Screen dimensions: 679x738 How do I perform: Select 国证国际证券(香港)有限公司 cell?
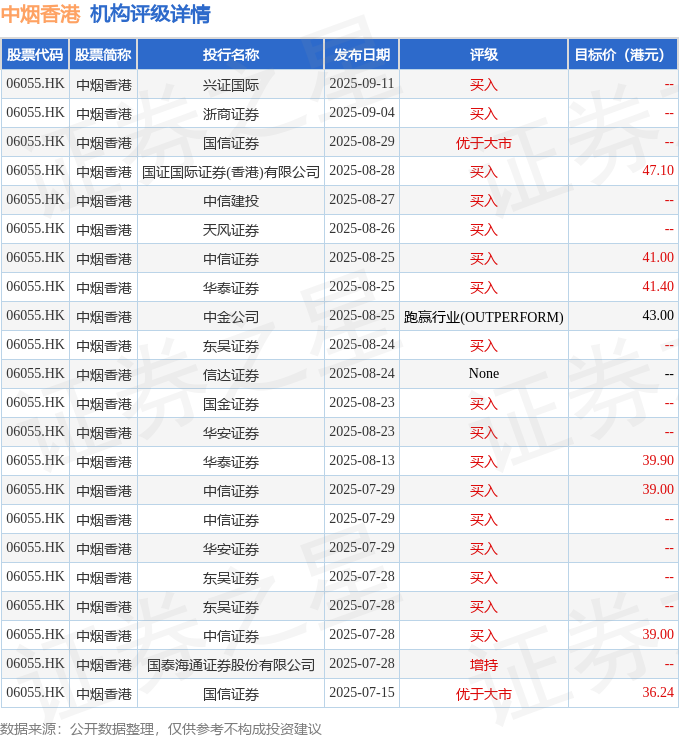tap(231, 172)
